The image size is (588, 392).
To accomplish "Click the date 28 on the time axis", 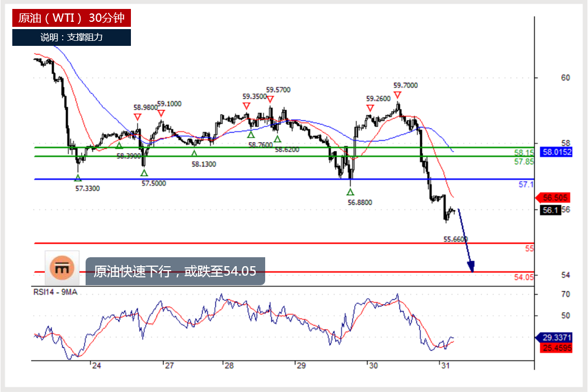I will pyautogui.click(x=229, y=365).
